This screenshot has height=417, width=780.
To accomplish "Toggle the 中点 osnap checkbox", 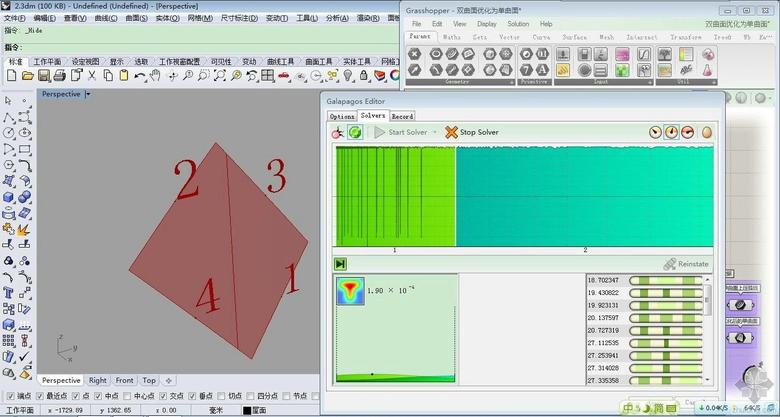I will pyautogui.click(x=97, y=396).
